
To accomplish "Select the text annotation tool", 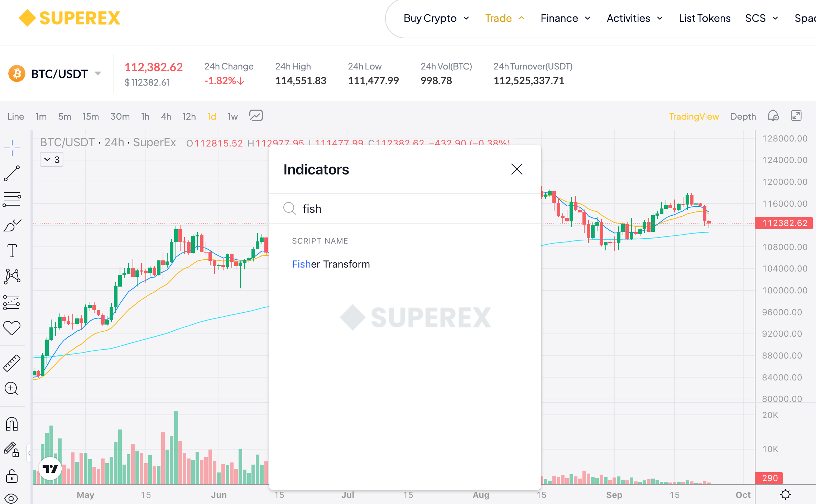I will [12, 251].
